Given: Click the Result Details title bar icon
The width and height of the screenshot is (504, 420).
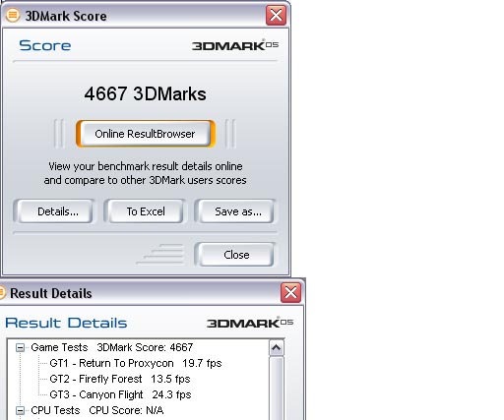Looking at the screenshot, I should pyautogui.click(x=2, y=292).
